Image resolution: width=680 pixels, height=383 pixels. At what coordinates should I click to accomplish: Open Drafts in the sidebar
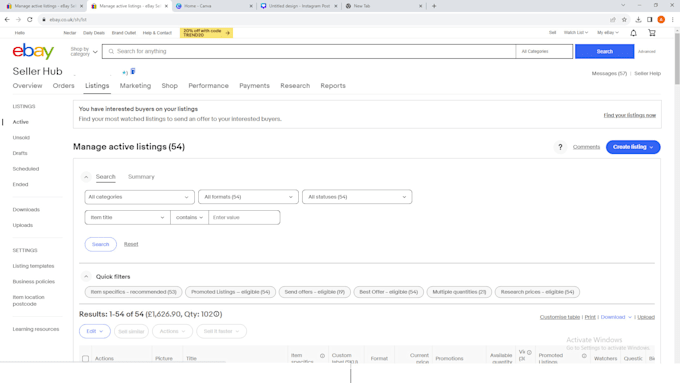click(20, 153)
